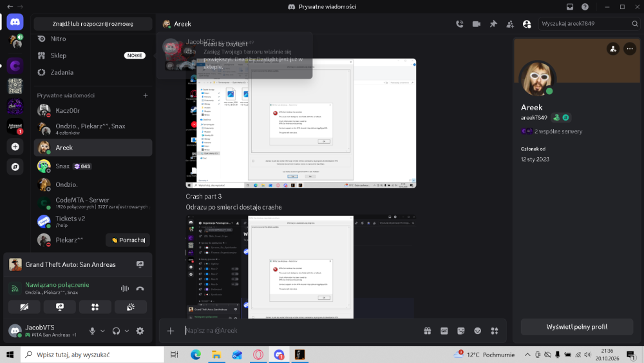Toggle noise suppression in voice panel
Screen dimensions: 644x363
(x=124, y=289)
